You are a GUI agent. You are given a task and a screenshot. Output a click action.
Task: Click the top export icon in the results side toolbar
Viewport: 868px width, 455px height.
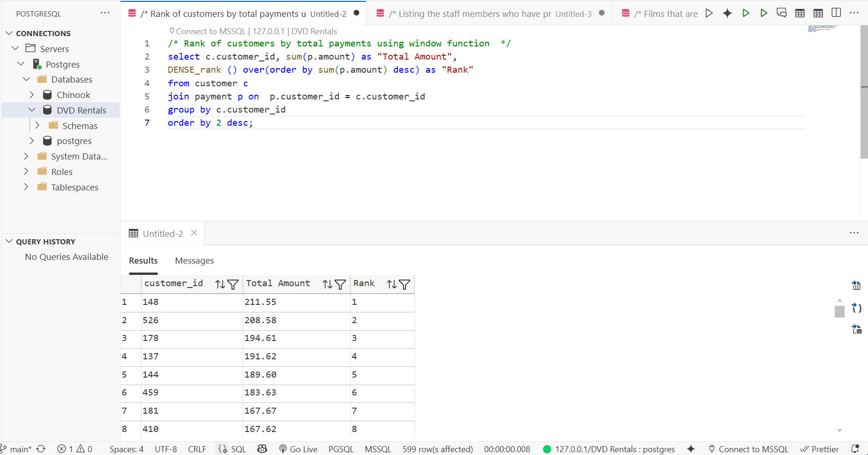tap(856, 285)
